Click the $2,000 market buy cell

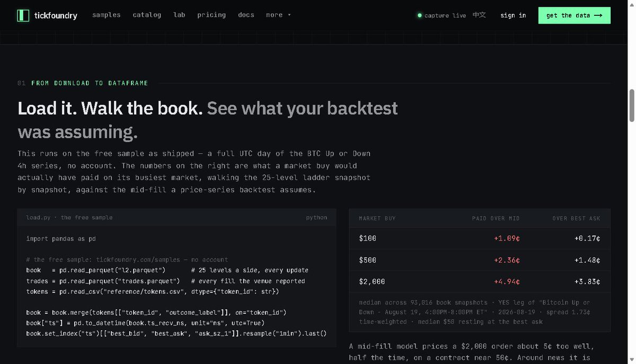coord(372,281)
